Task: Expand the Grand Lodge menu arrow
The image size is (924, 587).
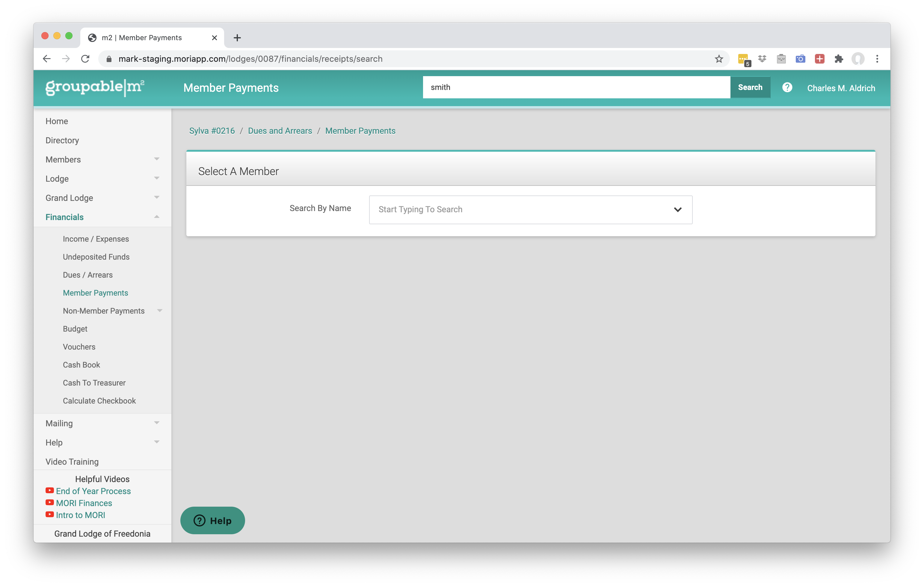Action: click(157, 197)
